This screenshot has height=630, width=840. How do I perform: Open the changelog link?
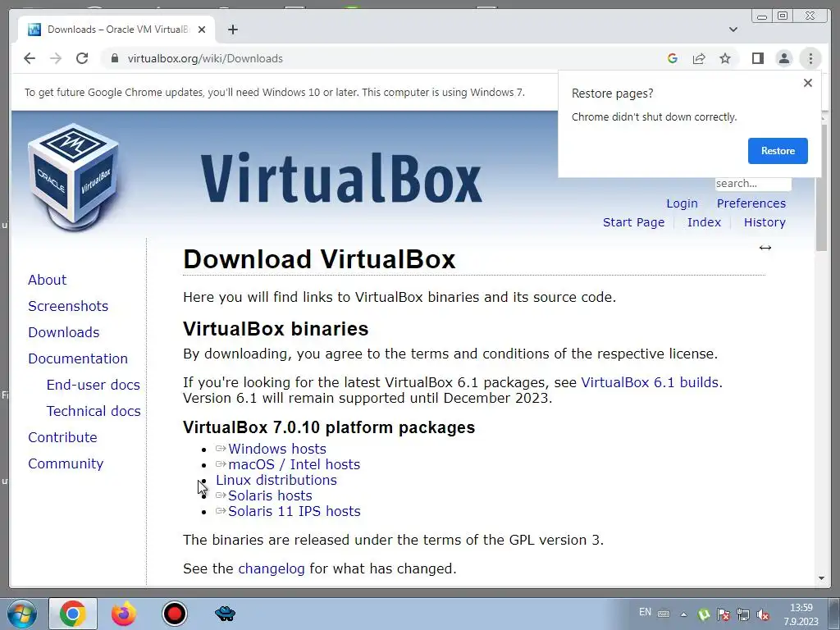click(x=271, y=568)
